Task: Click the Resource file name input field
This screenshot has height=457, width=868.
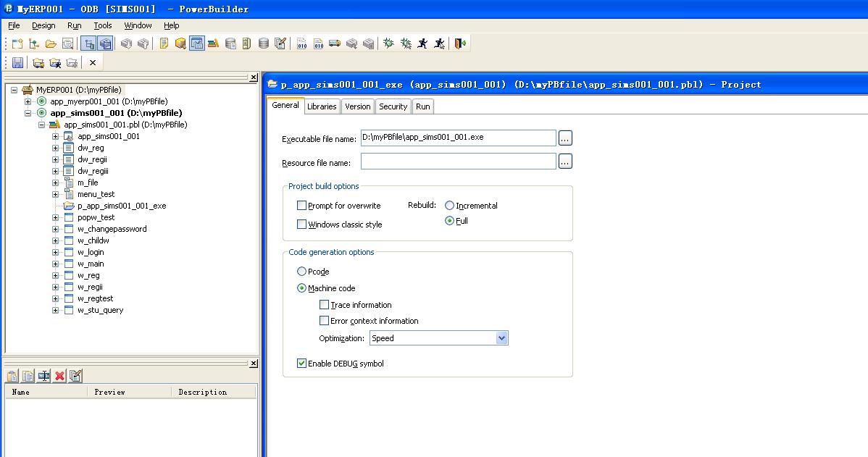Action: 459,162
